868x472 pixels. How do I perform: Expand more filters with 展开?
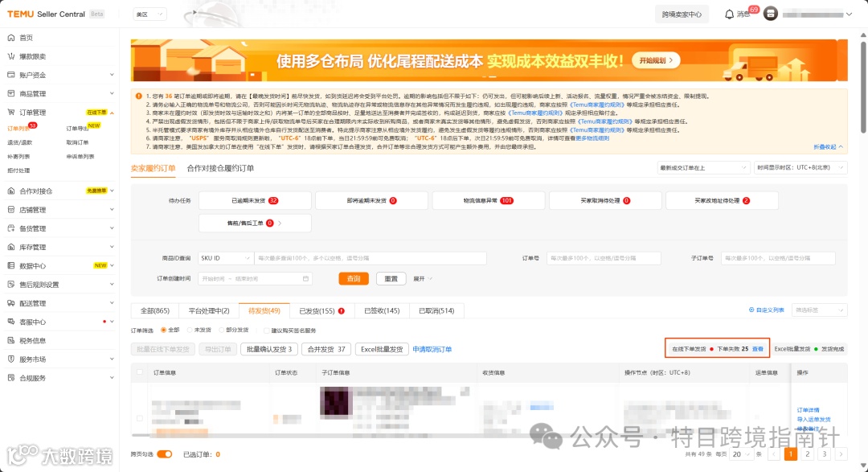423,279
